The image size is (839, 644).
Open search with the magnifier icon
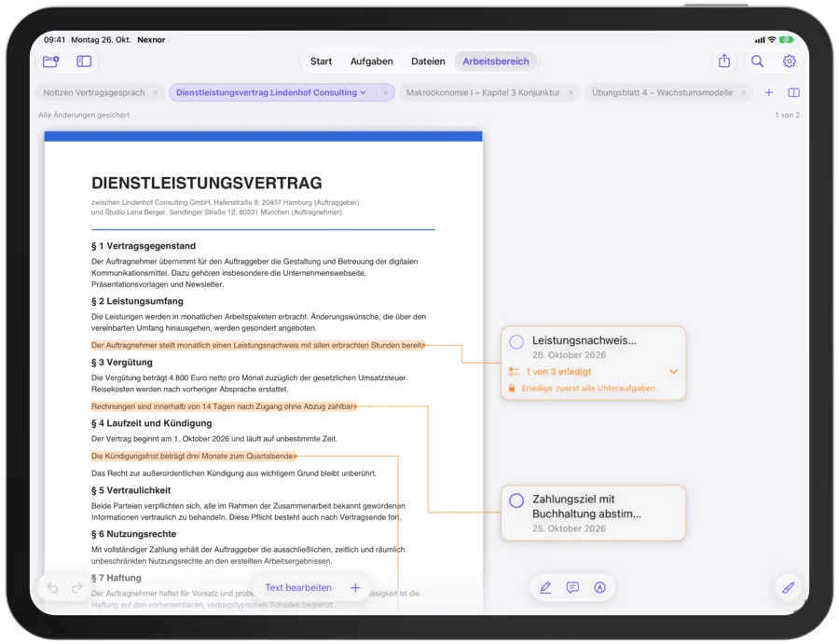[x=757, y=61]
